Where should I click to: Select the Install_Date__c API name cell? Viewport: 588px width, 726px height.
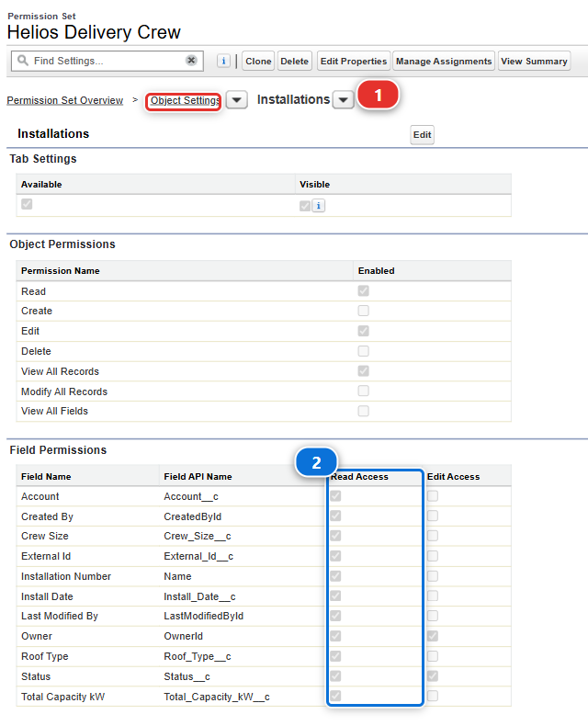tap(199, 596)
